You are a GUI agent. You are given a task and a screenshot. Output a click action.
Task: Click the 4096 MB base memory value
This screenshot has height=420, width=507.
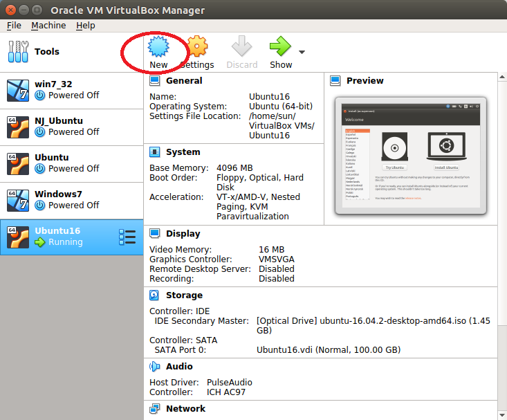click(x=234, y=168)
